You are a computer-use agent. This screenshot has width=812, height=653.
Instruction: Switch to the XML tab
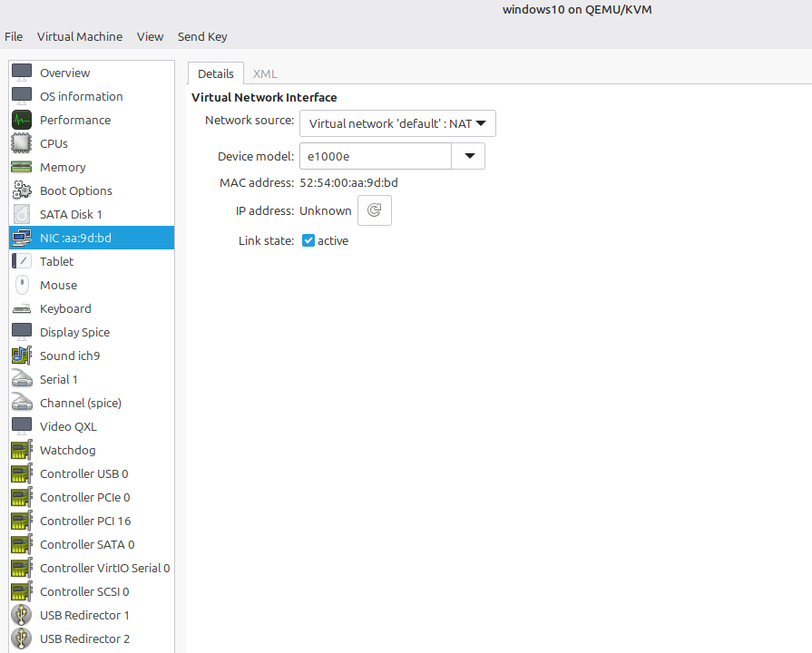coord(264,73)
